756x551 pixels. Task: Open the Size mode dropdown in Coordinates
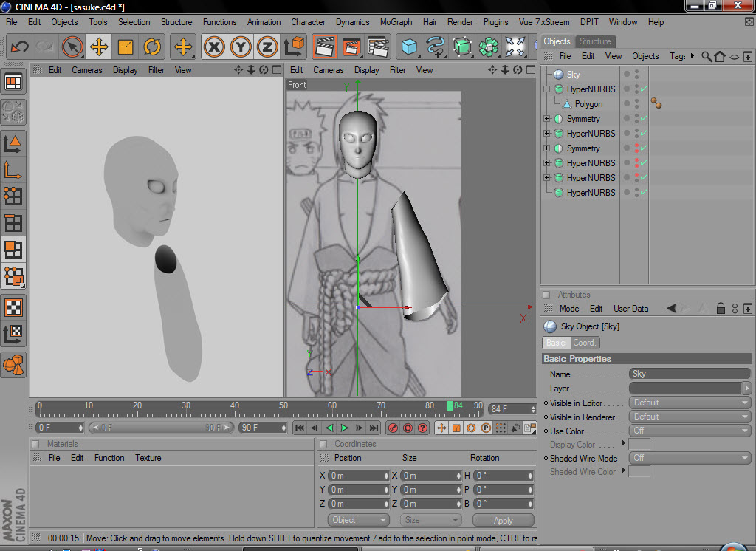point(430,520)
